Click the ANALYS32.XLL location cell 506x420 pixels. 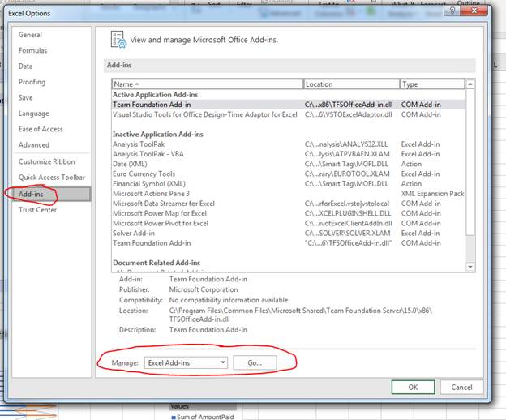[x=346, y=144]
